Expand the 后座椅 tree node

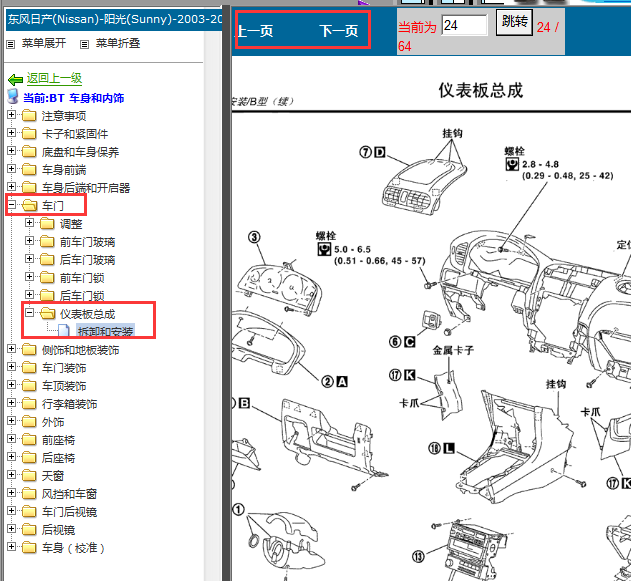pos(11,457)
